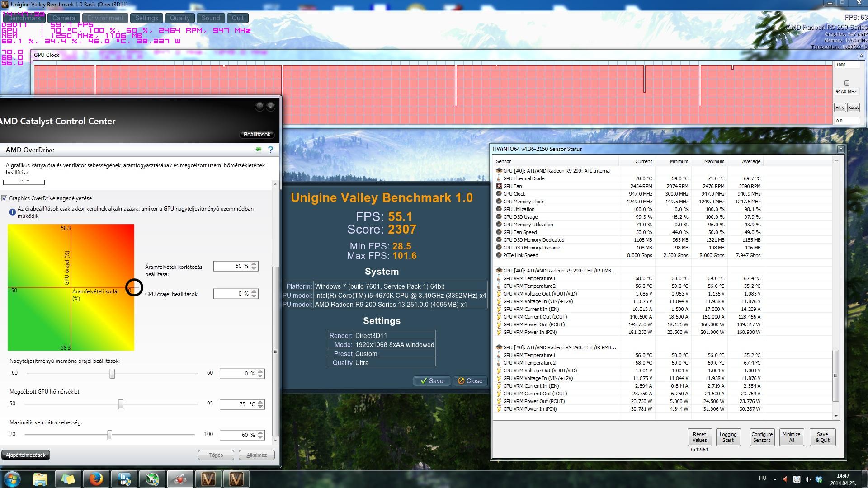Open the second Valley V icon on taskbar
The height and width of the screenshot is (488, 868).
coord(236,479)
